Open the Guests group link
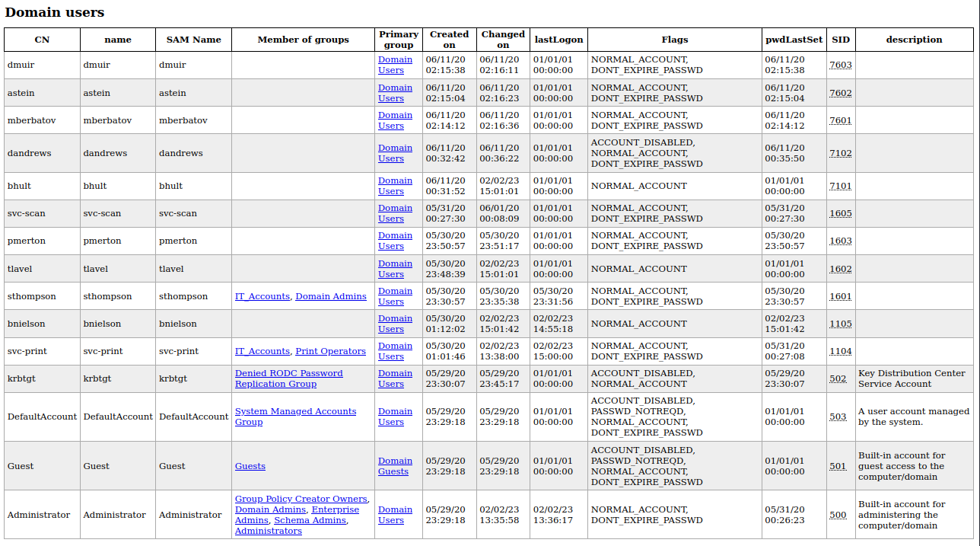Screen dimensions: 980x546 point(250,466)
